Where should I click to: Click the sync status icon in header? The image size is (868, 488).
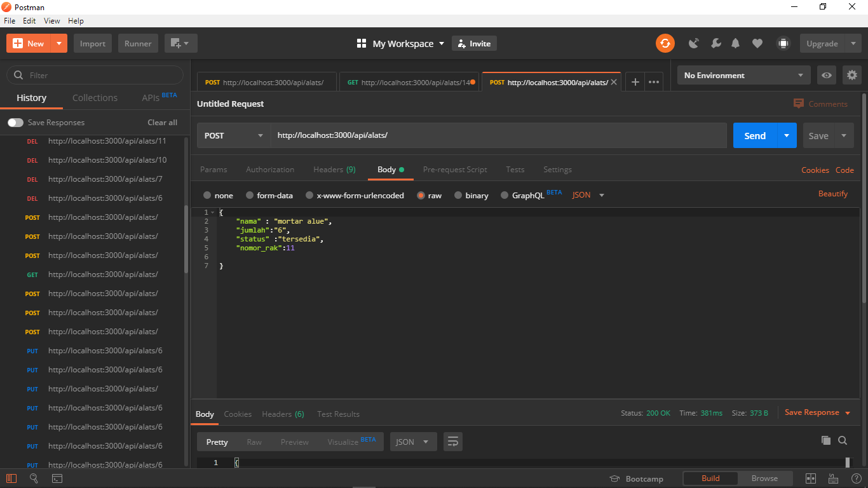[665, 43]
